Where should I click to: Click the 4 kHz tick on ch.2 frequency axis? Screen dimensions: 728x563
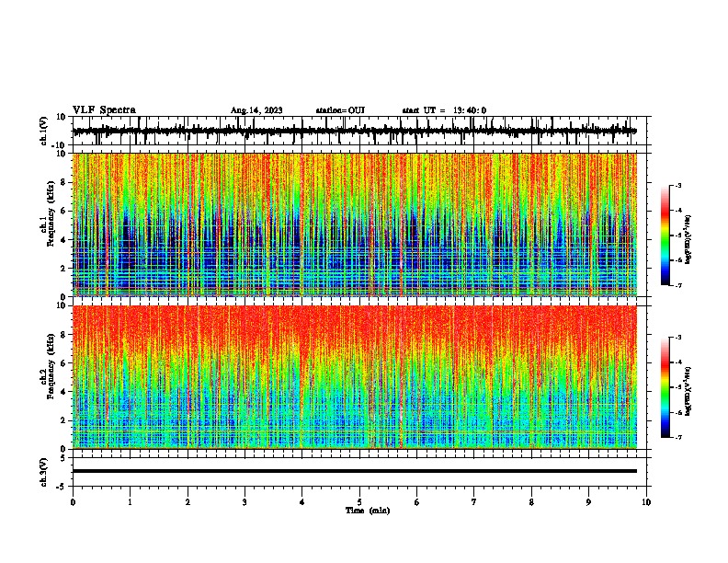[x=63, y=392]
